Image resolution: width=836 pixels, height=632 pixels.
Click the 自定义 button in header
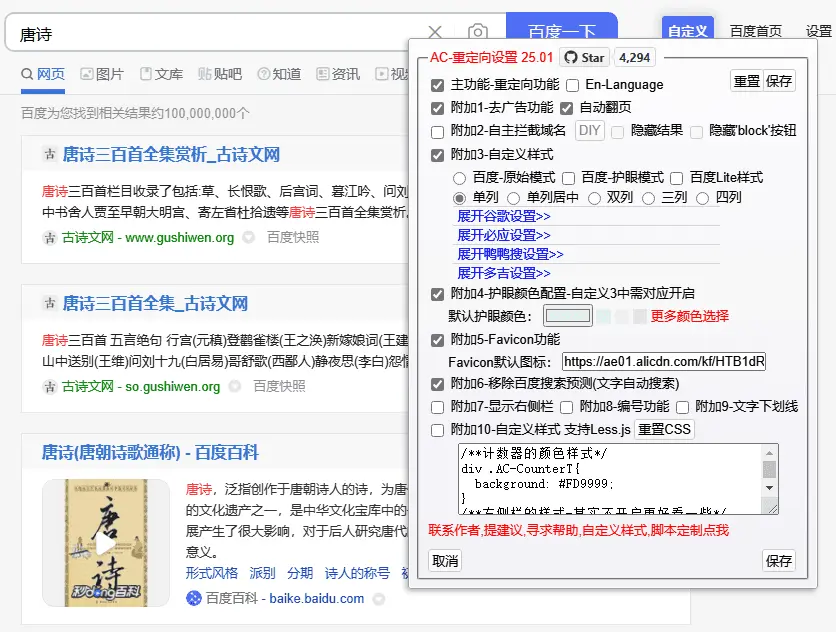688,30
